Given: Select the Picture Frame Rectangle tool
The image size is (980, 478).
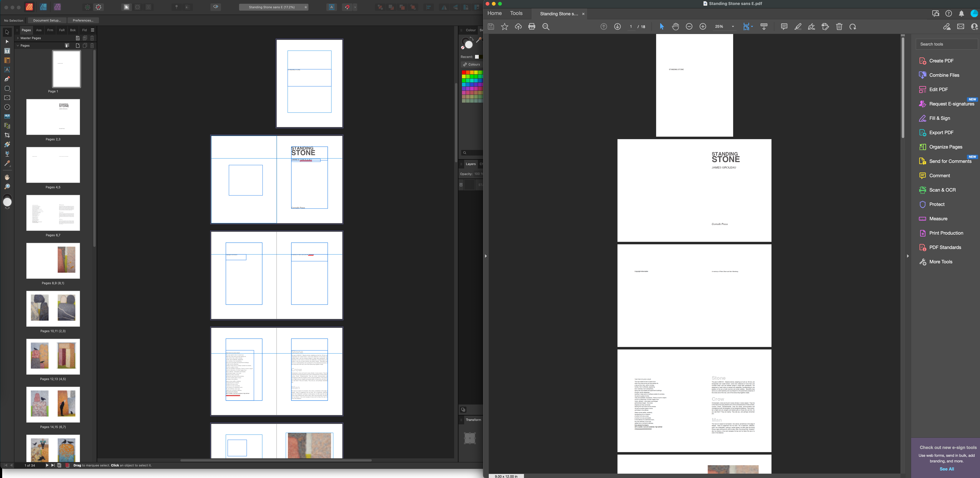Looking at the screenshot, I should pos(7,98).
